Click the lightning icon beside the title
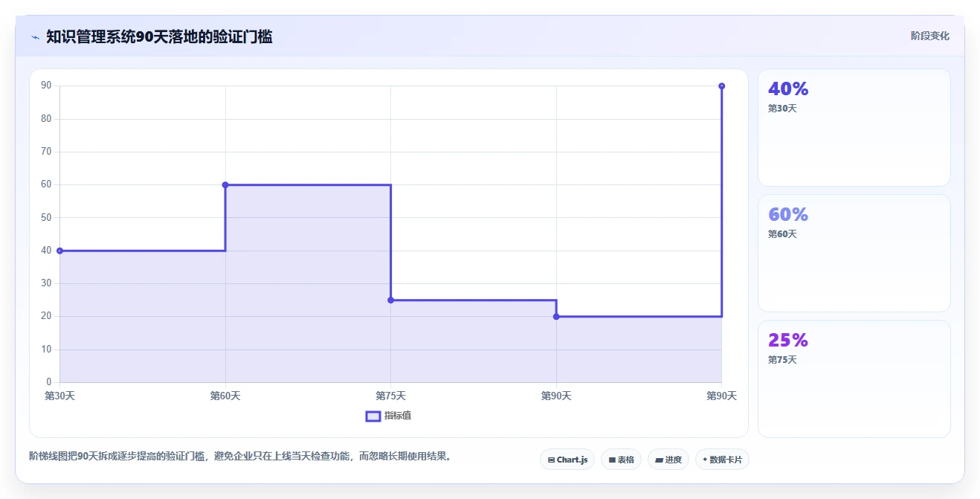This screenshot has height=499, width=980. (35, 37)
